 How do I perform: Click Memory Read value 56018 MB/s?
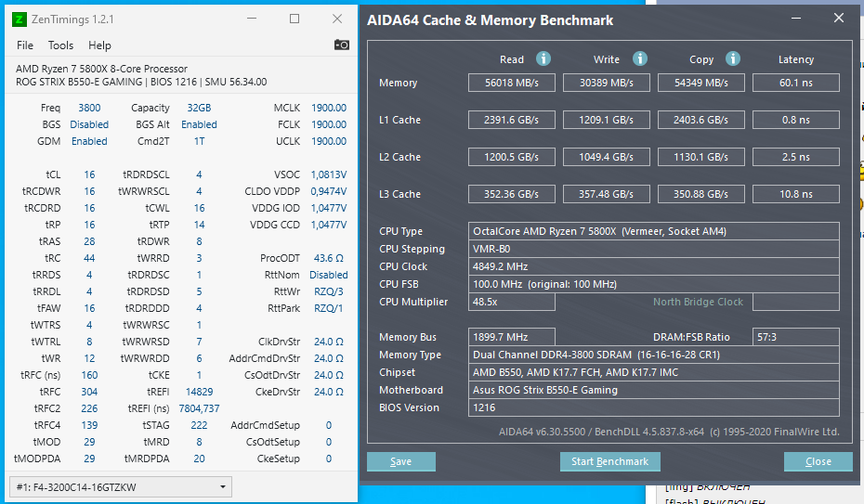(512, 83)
